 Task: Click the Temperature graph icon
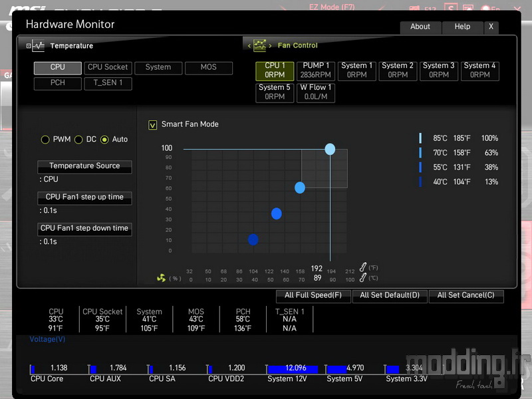point(39,45)
